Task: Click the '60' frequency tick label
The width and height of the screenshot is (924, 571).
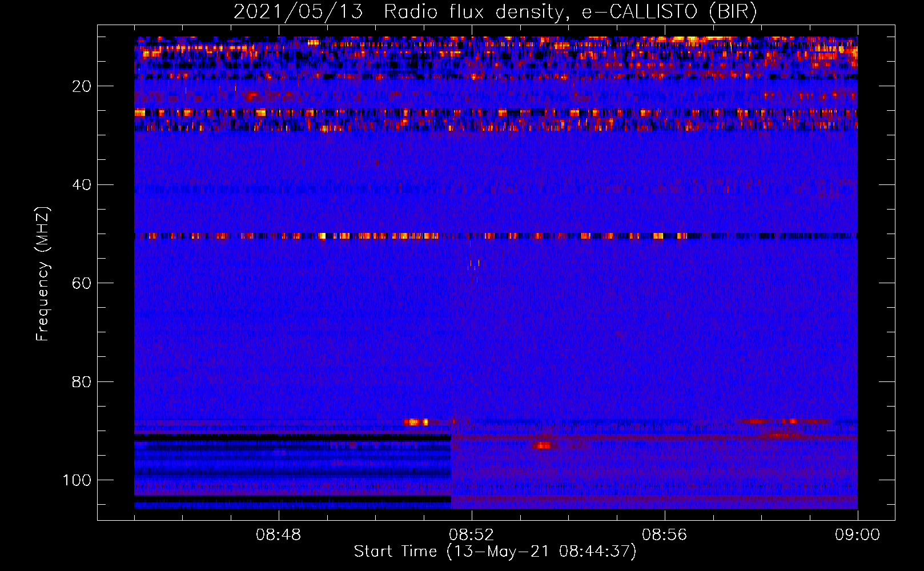Action: pyautogui.click(x=82, y=283)
